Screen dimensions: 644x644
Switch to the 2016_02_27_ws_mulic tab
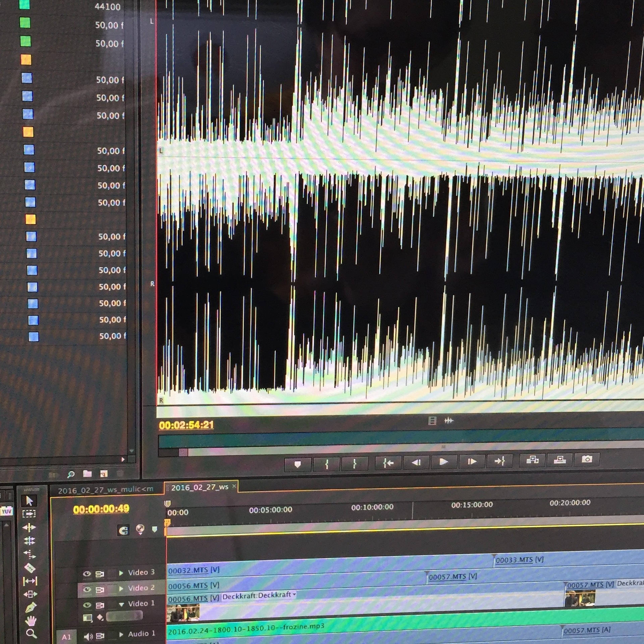point(105,490)
